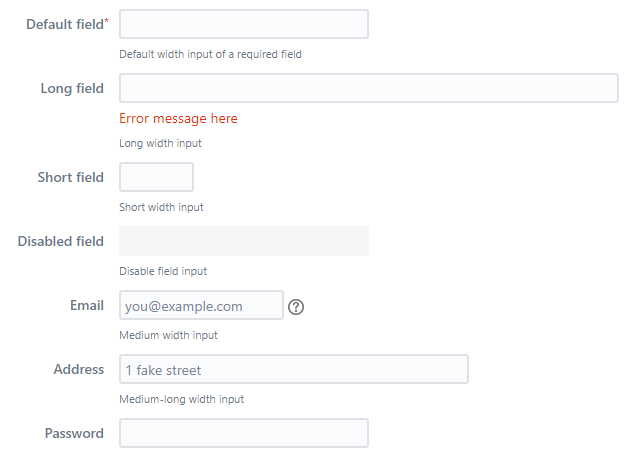This screenshot has width=640, height=462.
Task: Click into the Password input field
Action: tap(244, 433)
